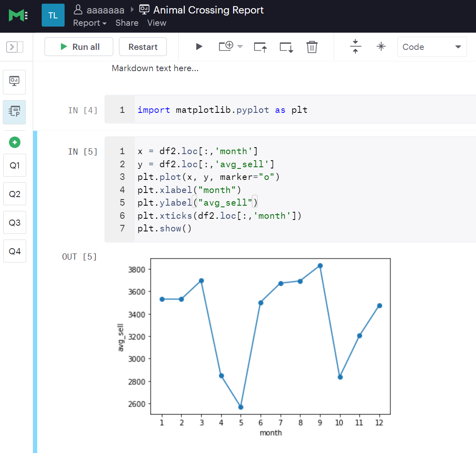This screenshot has height=453, width=476.
Task: Click the IN [4] cell label
Action: [83, 110]
